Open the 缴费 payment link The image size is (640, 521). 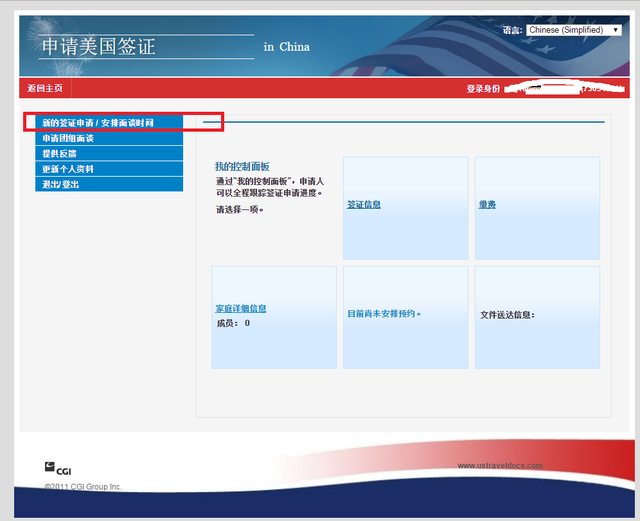pyautogui.click(x=487, y=205)
